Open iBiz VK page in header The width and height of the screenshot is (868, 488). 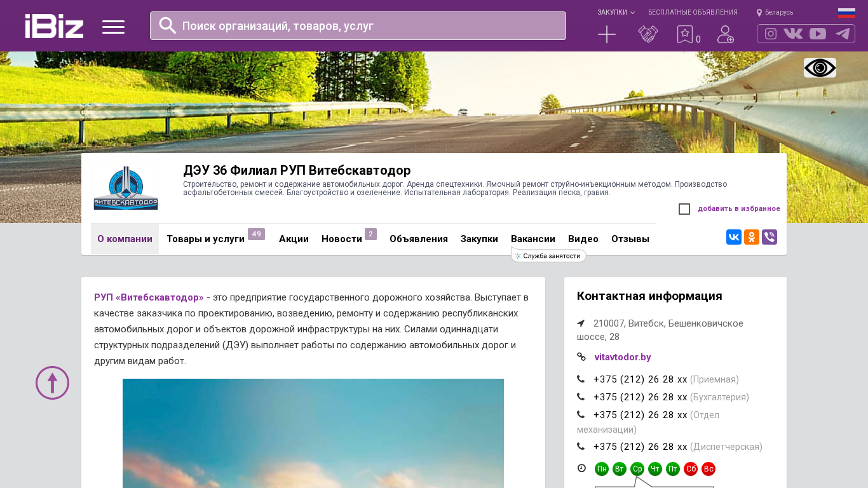point(793,34)
